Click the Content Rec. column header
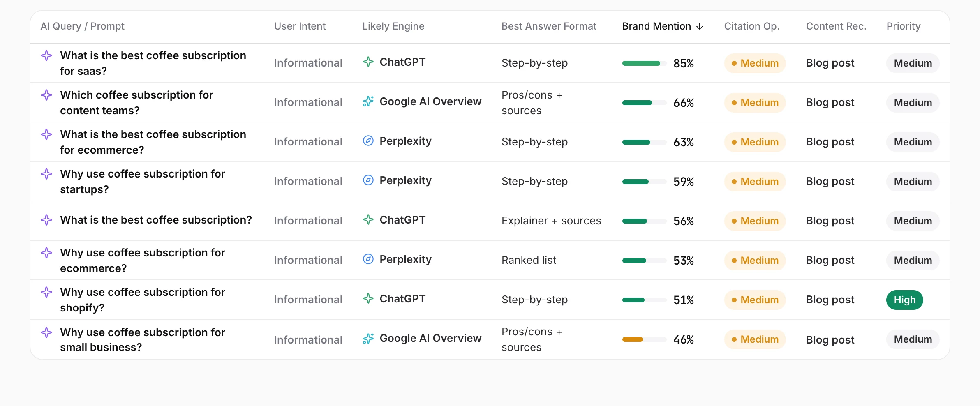980x406 pixels. click(x=836, y=26)
